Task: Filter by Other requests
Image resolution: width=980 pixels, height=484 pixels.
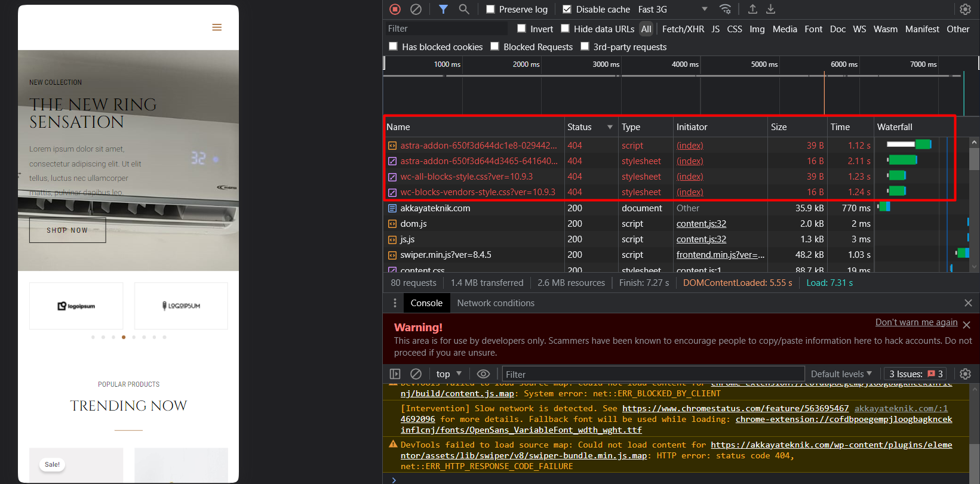Action: click(x=958, y=29)
